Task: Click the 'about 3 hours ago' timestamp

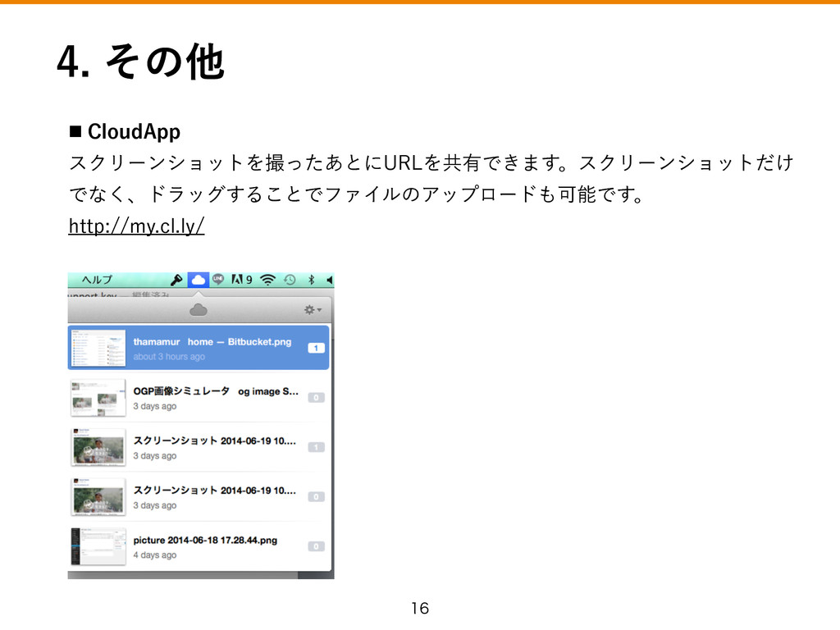Action: coord(169,357)
